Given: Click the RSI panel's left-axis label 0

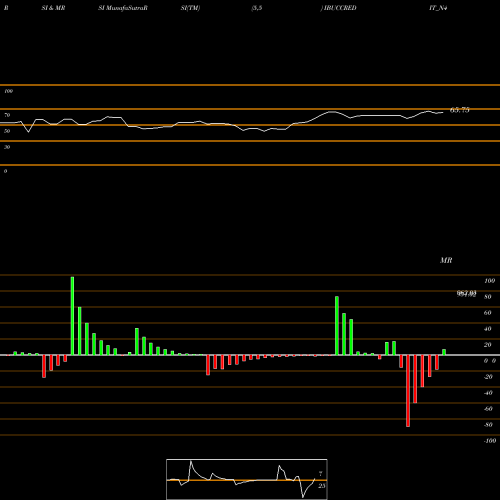Looking at the screenshot, I should click(x=5, y=171).
